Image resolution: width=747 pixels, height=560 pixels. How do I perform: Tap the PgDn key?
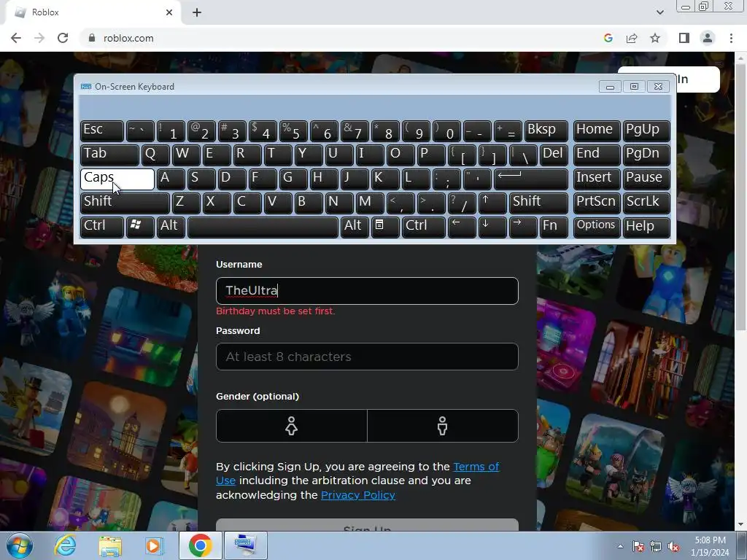pos(646,155)
